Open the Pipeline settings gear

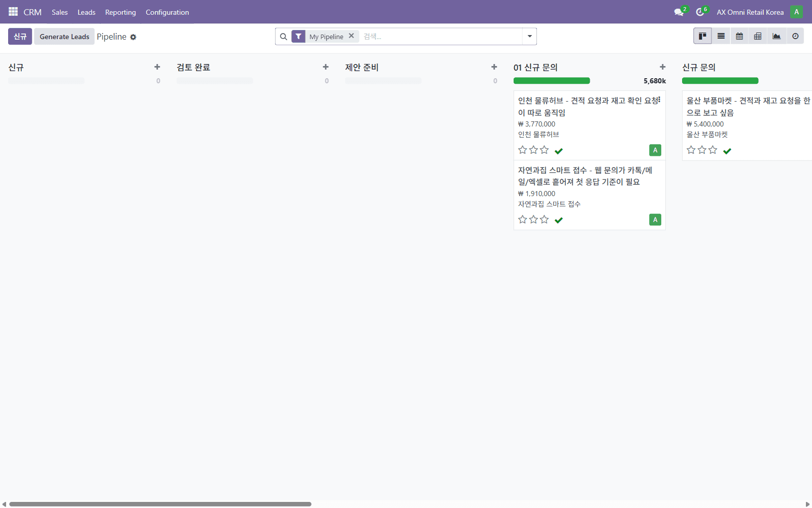pyautogui.click(x=133, y=37)
